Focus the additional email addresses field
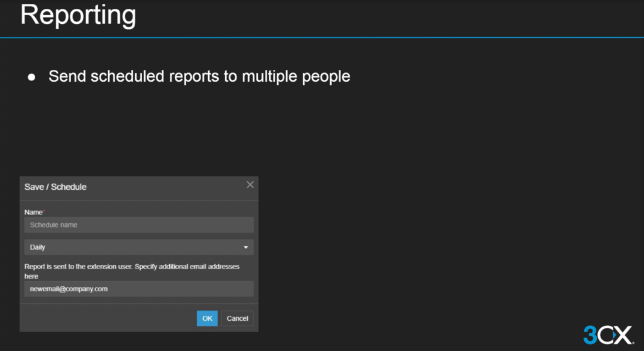 click(x=139, y=289)
